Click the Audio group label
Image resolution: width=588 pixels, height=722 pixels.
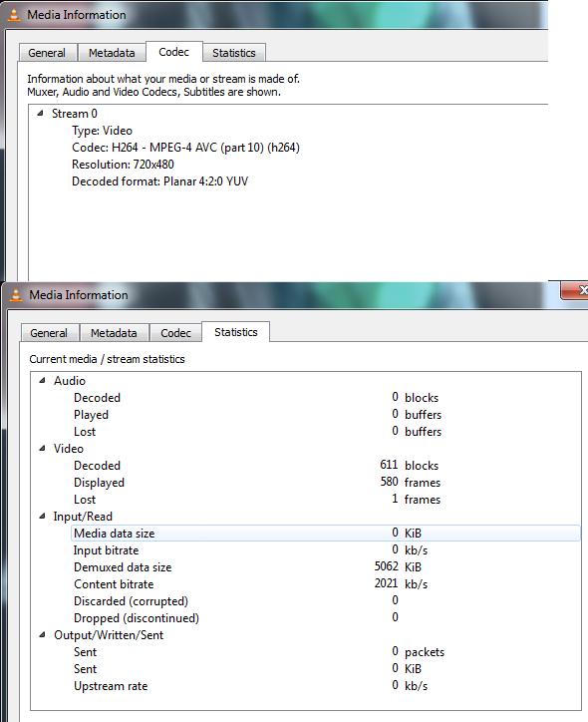coord(70,381)
